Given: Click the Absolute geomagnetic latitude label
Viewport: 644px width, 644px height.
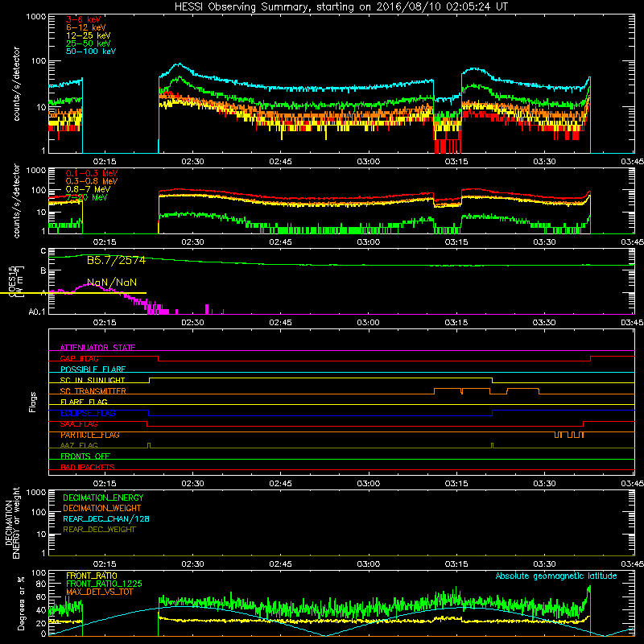Looking at the screenshot, I should (556, 576).
